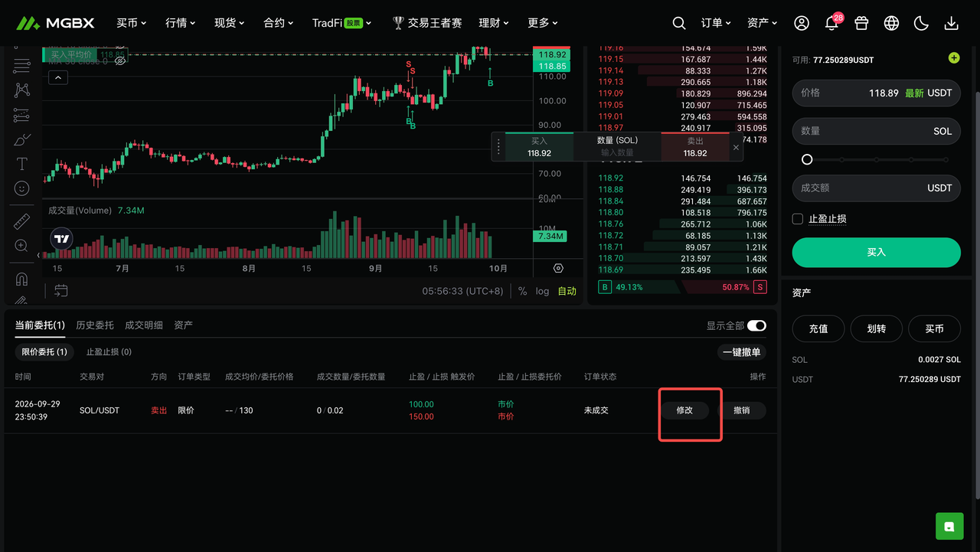This screenshot has height=552, width=980.
Task: Click the gift rewards icon
Action: (x=861, y=23)
